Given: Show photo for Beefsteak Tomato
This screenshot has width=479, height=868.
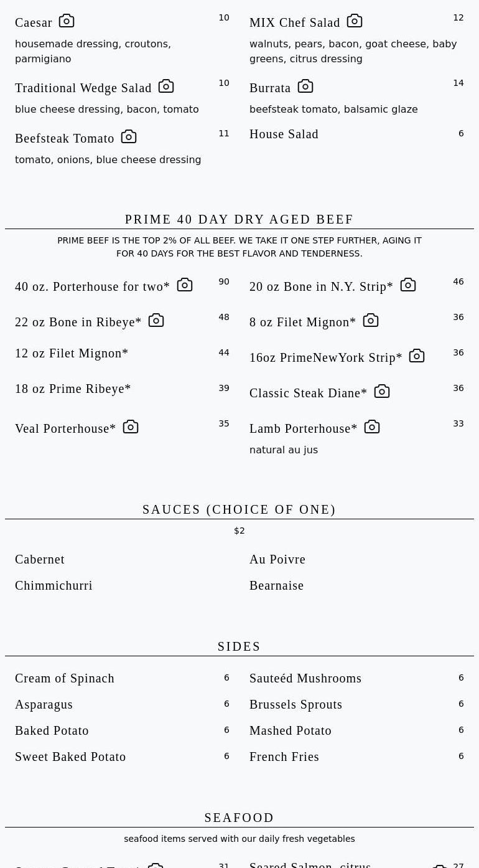Looking at the screenshot, I should pos(129,136).
